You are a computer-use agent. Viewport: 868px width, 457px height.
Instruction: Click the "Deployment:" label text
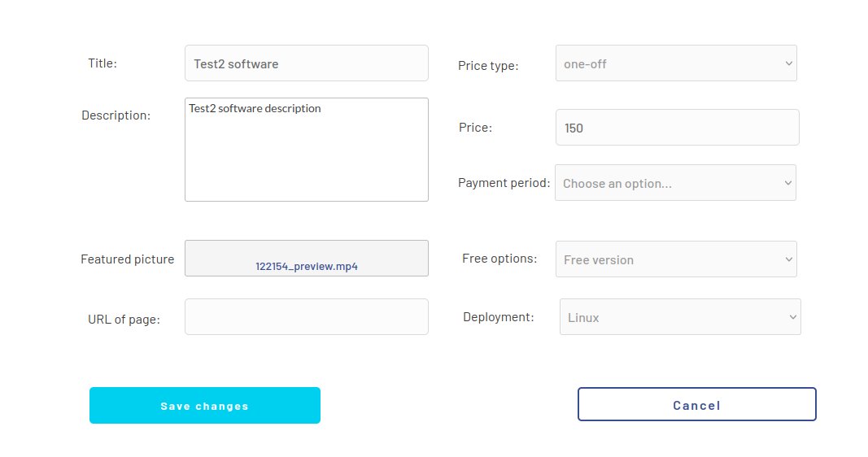498,317
